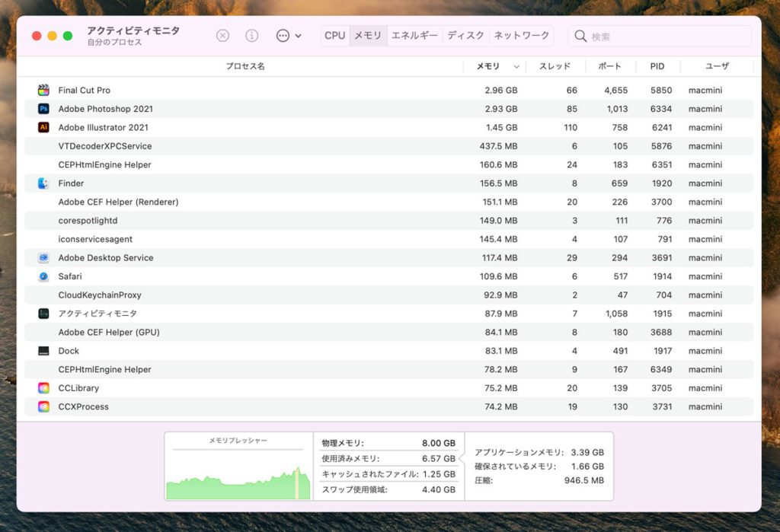Viewport: 780px width, 532px height.
Task: Click the port count 4,655 cell
Action: click(615, 90)
